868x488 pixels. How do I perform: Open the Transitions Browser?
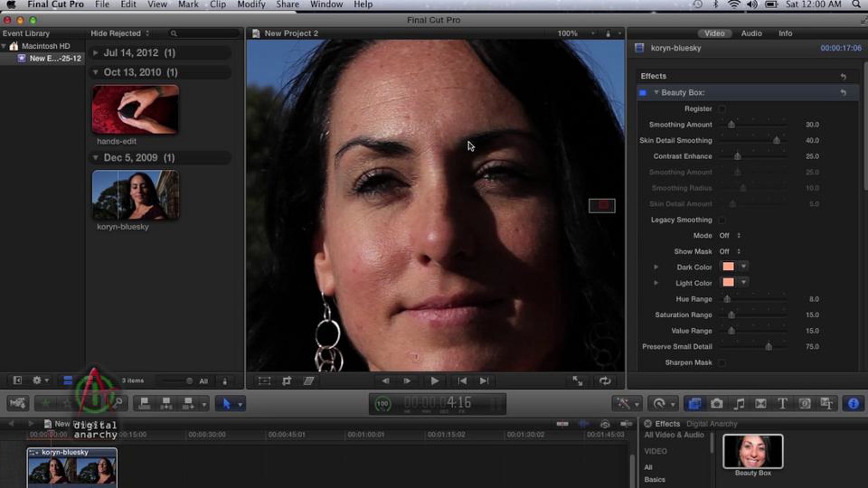tap(761, 403)
